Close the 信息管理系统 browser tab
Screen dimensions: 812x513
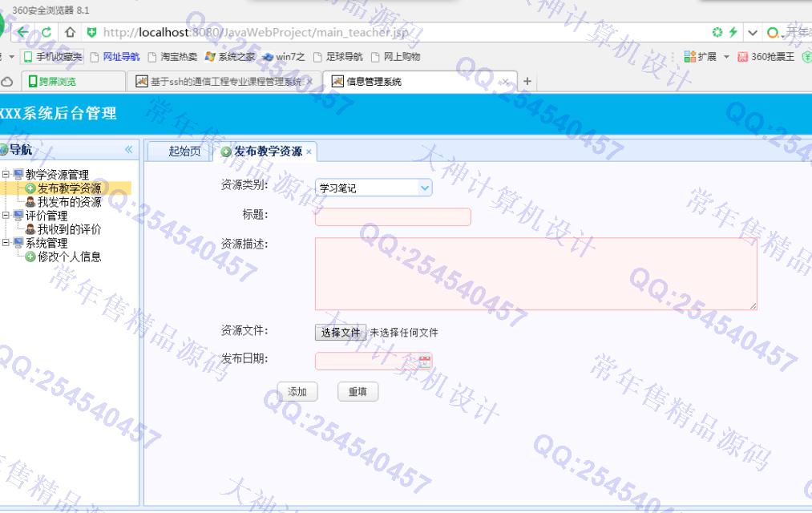tap(506, 81)
